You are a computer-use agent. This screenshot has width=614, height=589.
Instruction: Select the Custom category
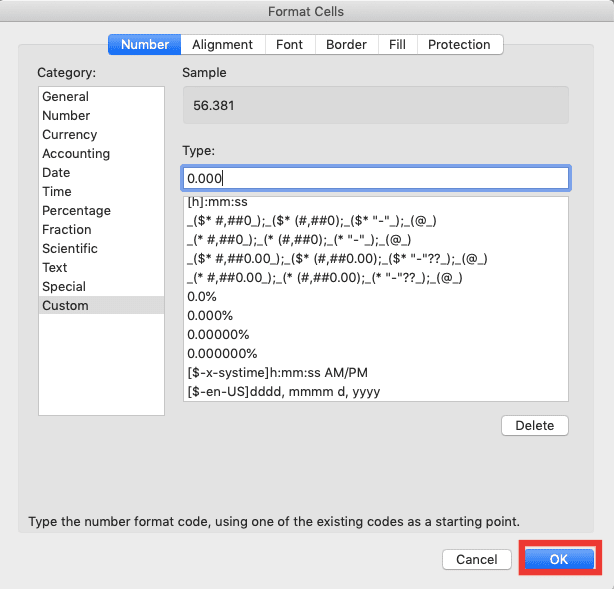point(101,305)
